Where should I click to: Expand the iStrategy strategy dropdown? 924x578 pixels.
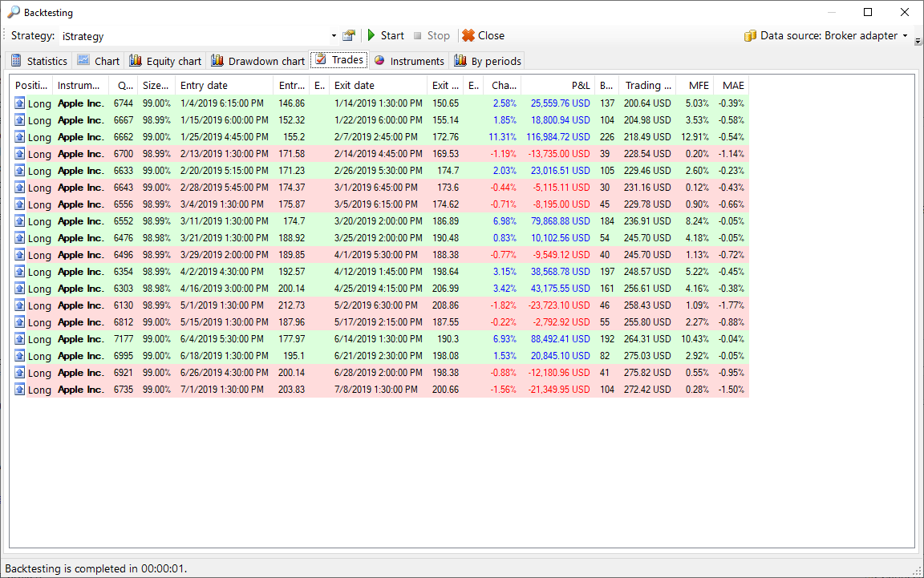pyautogui.click(x=334, y=36)
